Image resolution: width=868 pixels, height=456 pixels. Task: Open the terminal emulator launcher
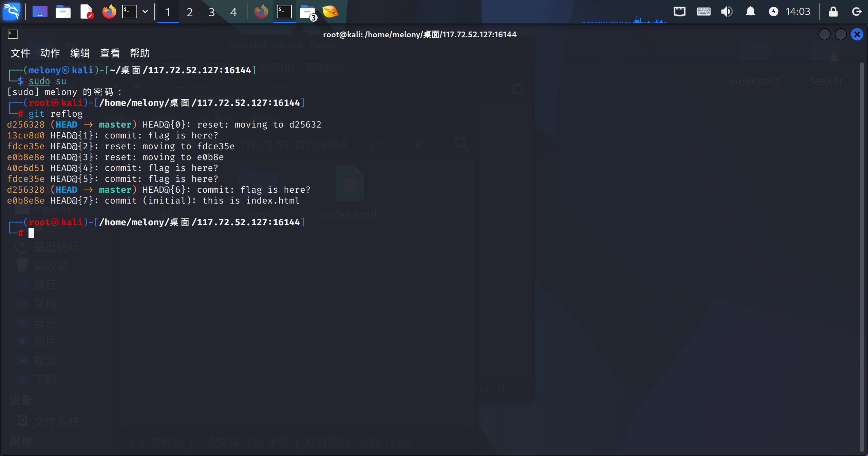[130, 12]
